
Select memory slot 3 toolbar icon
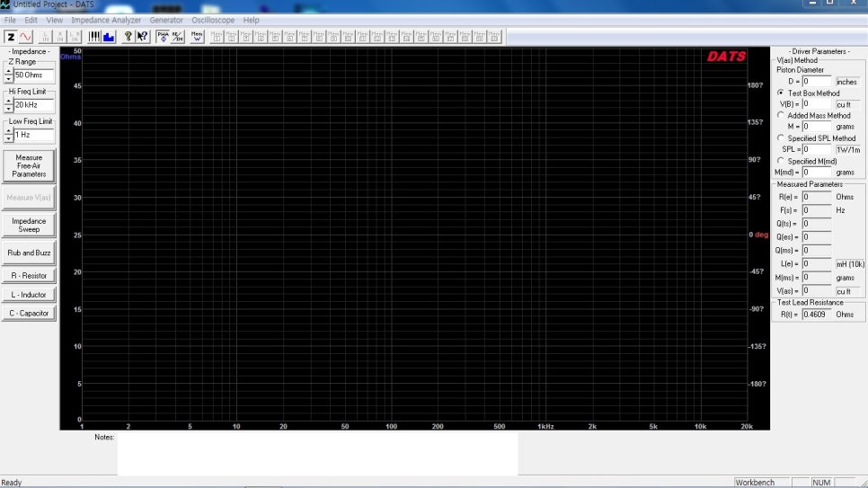246,37
